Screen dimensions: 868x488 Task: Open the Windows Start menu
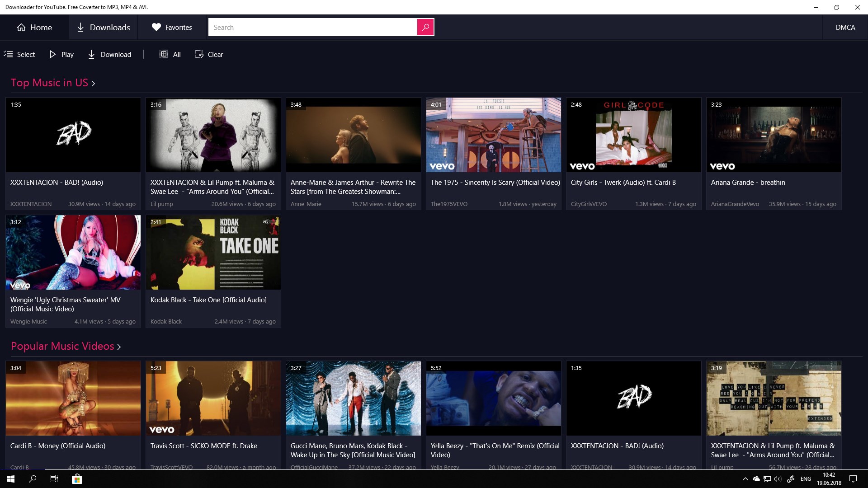tap(11, 479)
